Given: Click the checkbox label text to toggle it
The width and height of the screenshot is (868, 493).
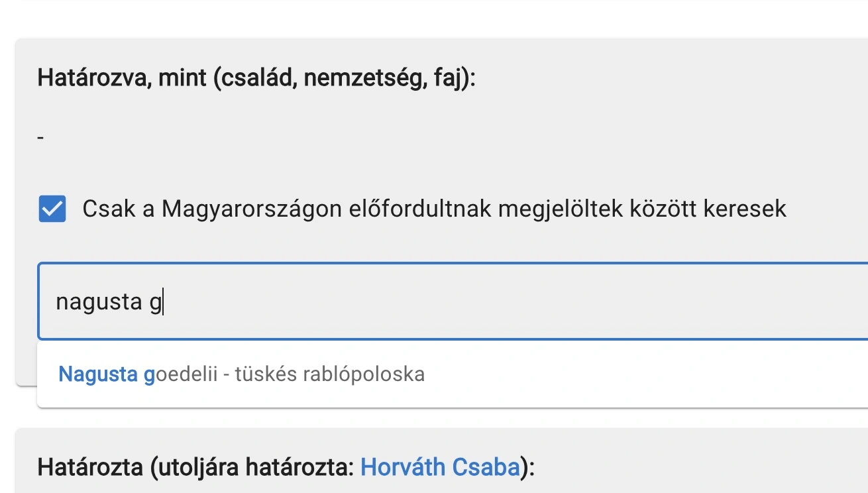Looking at the screenshot, I should [434, 209].
